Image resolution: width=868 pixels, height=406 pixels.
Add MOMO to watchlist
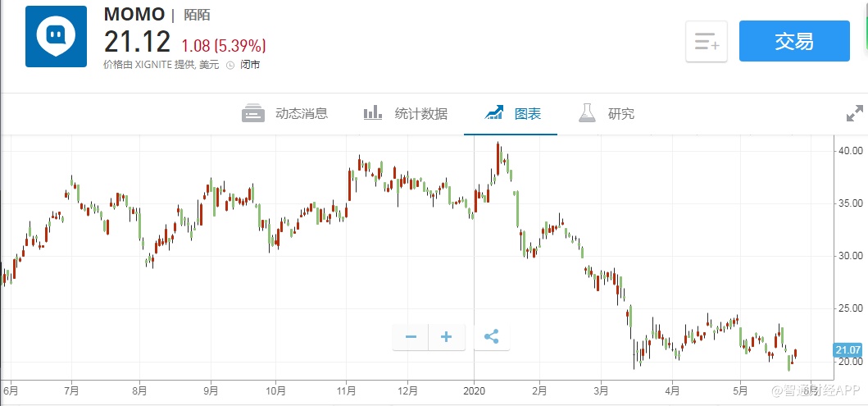[x=706, y=42]
